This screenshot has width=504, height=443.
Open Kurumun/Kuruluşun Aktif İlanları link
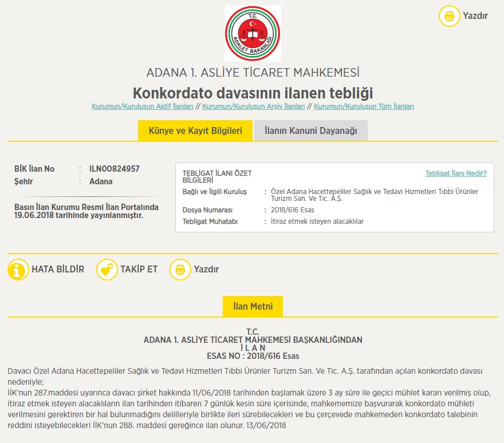(143, 106)
